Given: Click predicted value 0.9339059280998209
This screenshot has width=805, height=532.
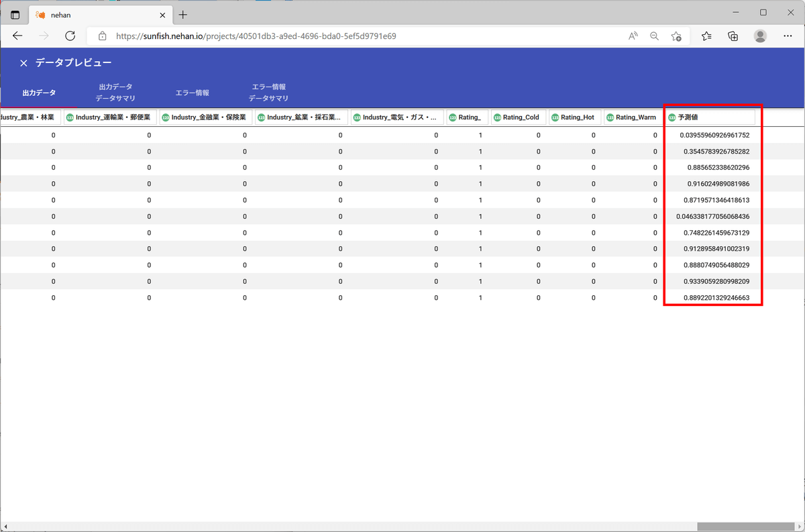Looking at the screenshot, I should point(716,281).
